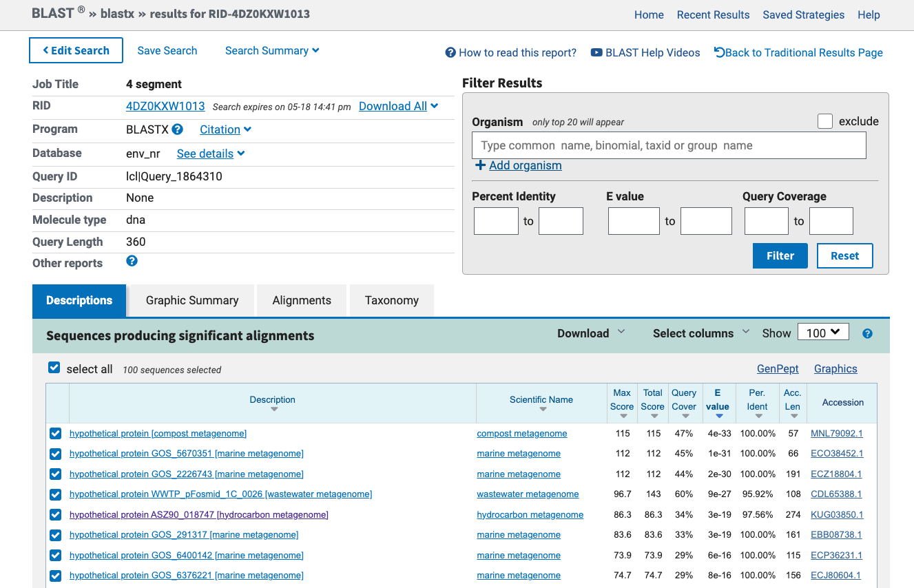Open accession MNL79092.1
914x588 pixels.
point(837,434)
